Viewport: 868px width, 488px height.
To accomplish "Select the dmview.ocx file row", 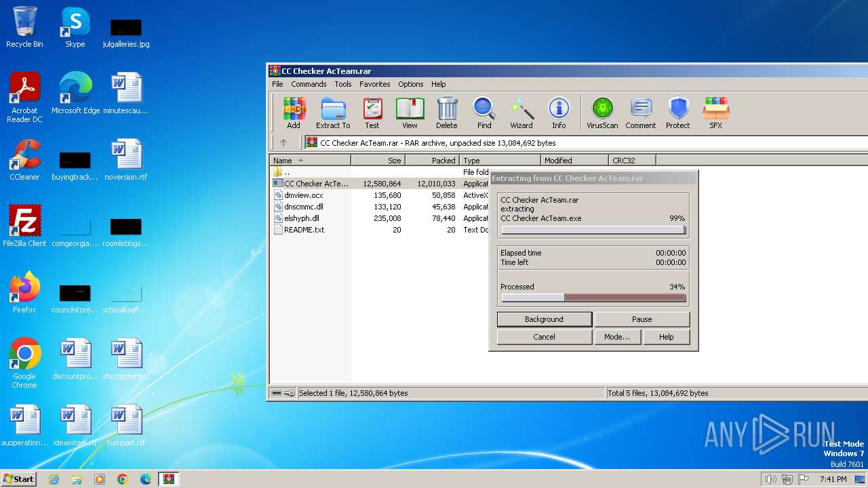I will [x=380, y=195].
